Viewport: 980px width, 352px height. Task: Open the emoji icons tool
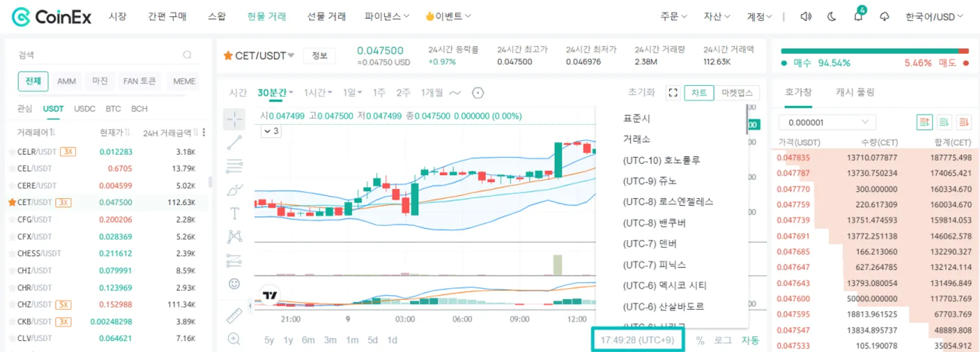(234, 283)
